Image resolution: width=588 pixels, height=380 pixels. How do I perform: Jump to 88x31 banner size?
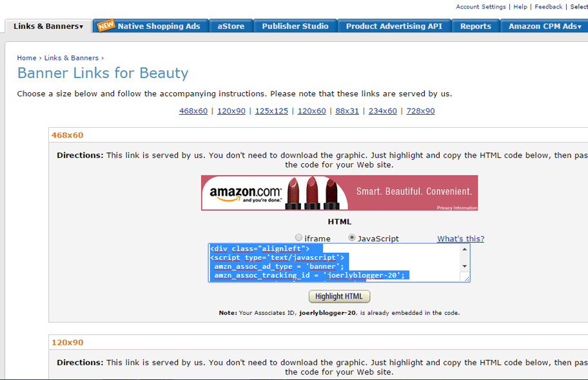click(x=348, y=111)
